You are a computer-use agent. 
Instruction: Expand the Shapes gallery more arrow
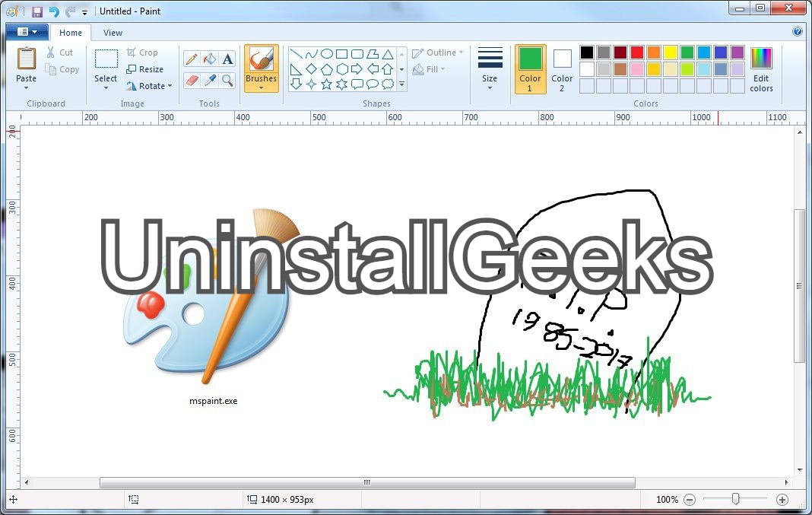pos(402,84)
